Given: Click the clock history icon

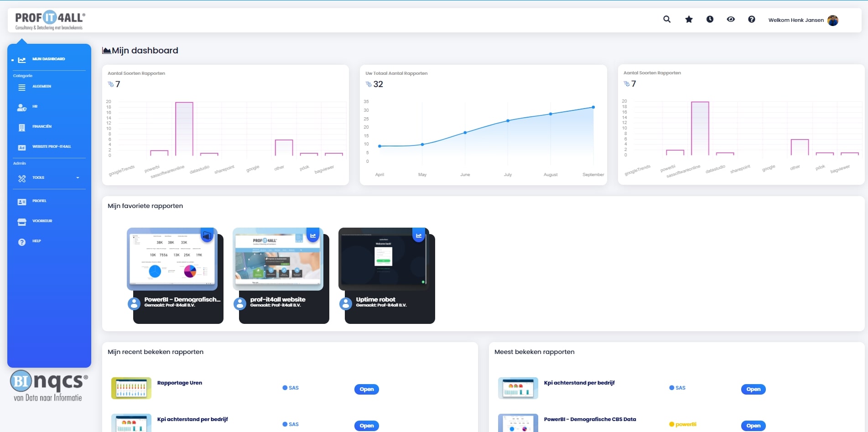Looking at the screenshot, I should click(x=710, y=19).
